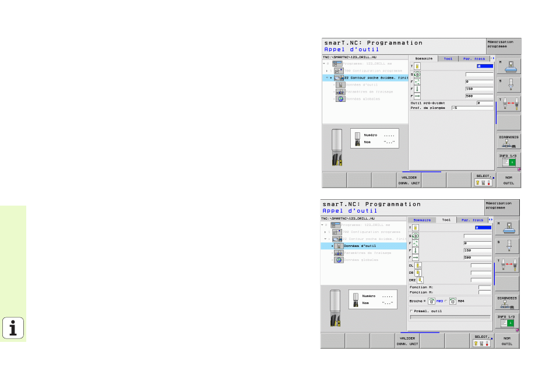Image resolution: width=556 pixels, height=392 pixels.
Task: Click the S spindle side button in upper screen
Action: [509, 85]
